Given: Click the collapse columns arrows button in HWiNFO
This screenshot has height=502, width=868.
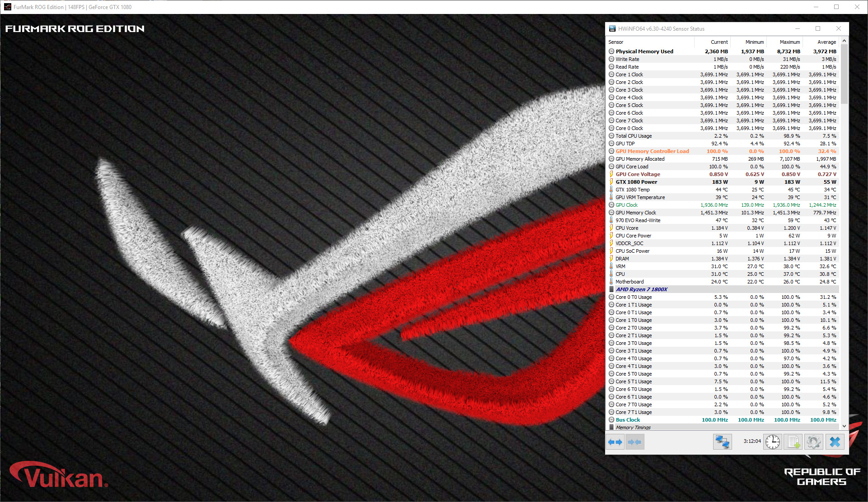Looking at the screenshot, I should (x=635, y=442).
